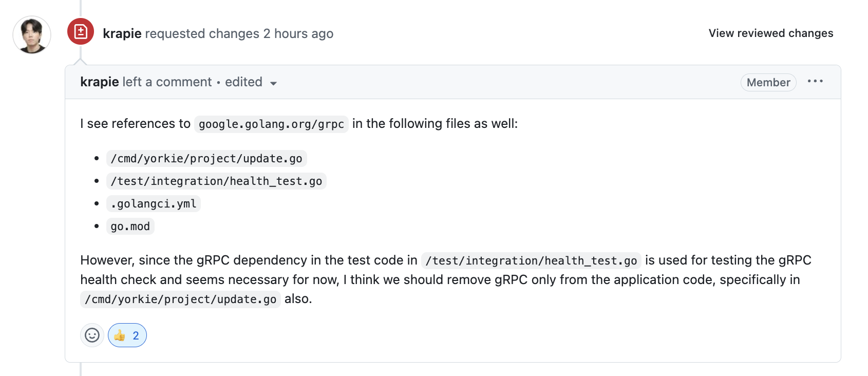Click the inline /cmd/yorkie/project/update.go code in the paragraph

pos(181,299)
